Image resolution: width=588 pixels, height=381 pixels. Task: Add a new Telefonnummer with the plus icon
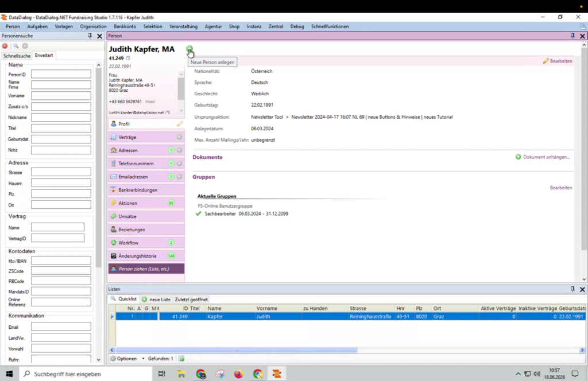(180, 164)
